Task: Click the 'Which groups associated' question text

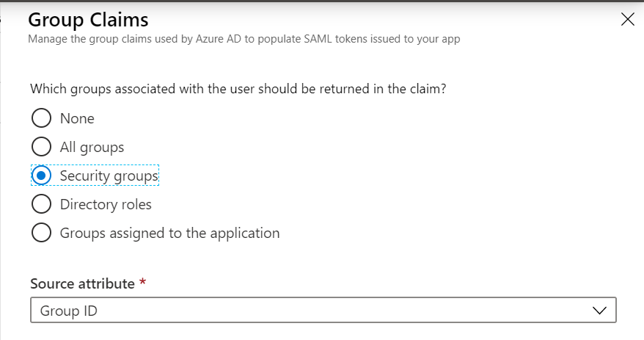Action: (238, 89)
